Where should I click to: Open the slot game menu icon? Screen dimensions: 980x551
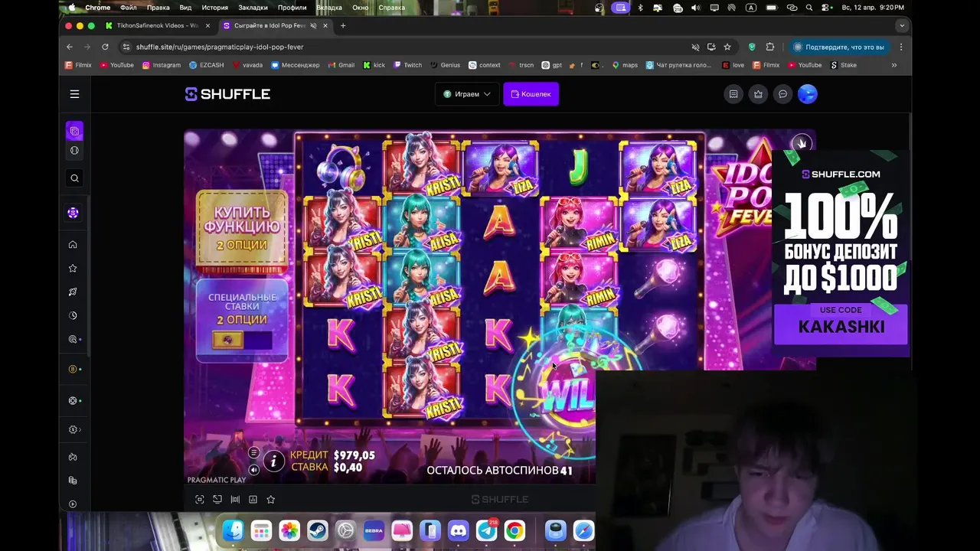tap(253, 453)
